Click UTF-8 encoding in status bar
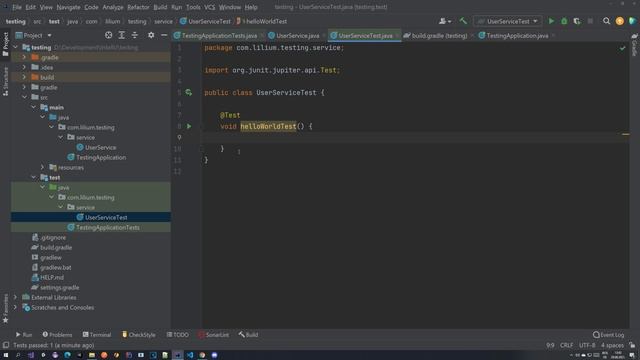This screenshot has height=360, width=640. pos(587,345)
